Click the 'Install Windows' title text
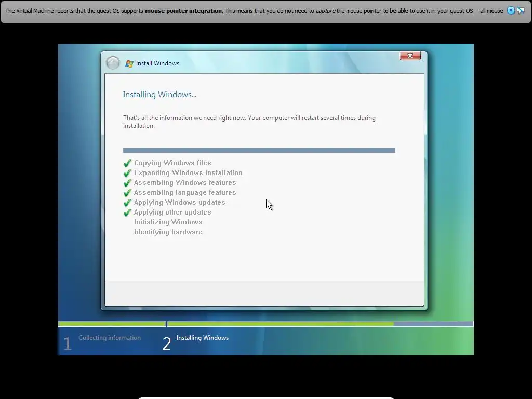Viewport: 532px width, 399px height. click(157, 63)
